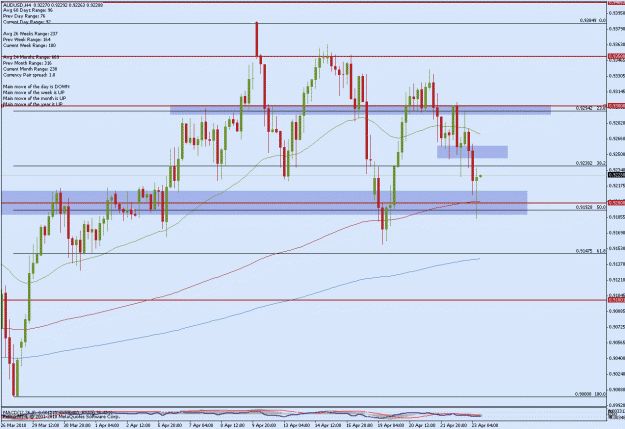The image size is (625, 429).
Task: Click the 'Prev Day Range: 76' line
Action: point(24,16)
